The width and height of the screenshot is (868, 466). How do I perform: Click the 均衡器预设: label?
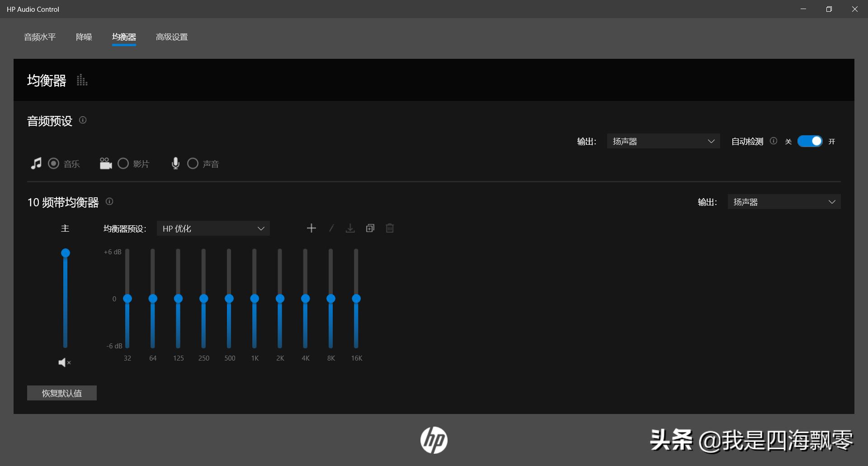(x=125, y=229)
